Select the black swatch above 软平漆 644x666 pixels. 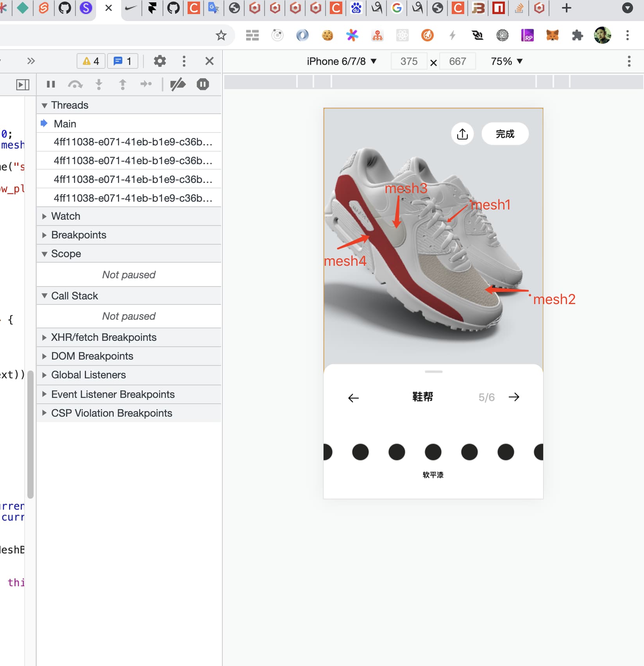coord(433,452)
